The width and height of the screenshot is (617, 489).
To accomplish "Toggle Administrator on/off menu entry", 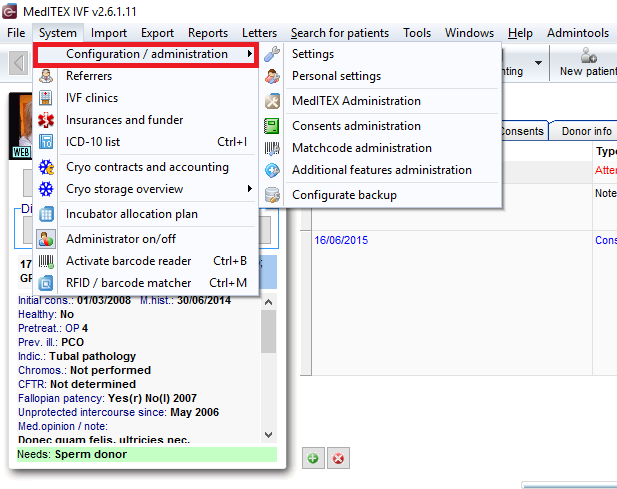I will (146, 239).
